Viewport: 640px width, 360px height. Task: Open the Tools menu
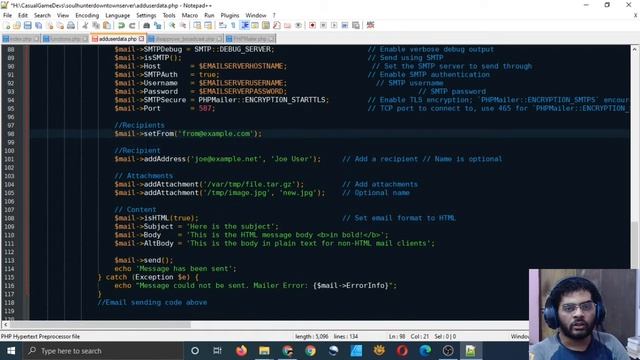tap(169, 15)
